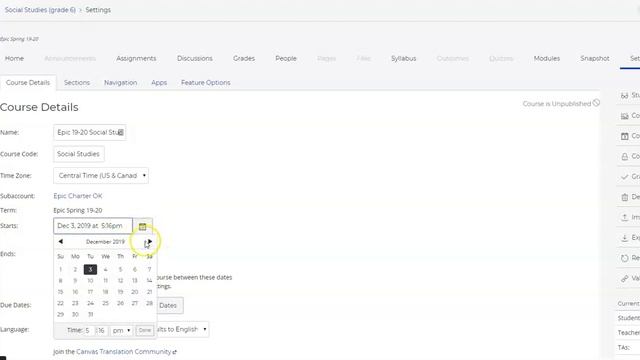Image resolution: width=640 pixels, height=360 pixels.
Task: Open Announcements in course navigation
Action: pos(70,58)
